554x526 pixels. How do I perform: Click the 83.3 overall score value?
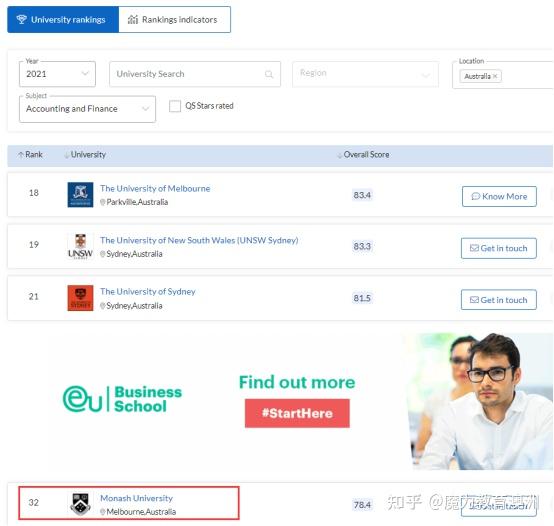[362, 246]
